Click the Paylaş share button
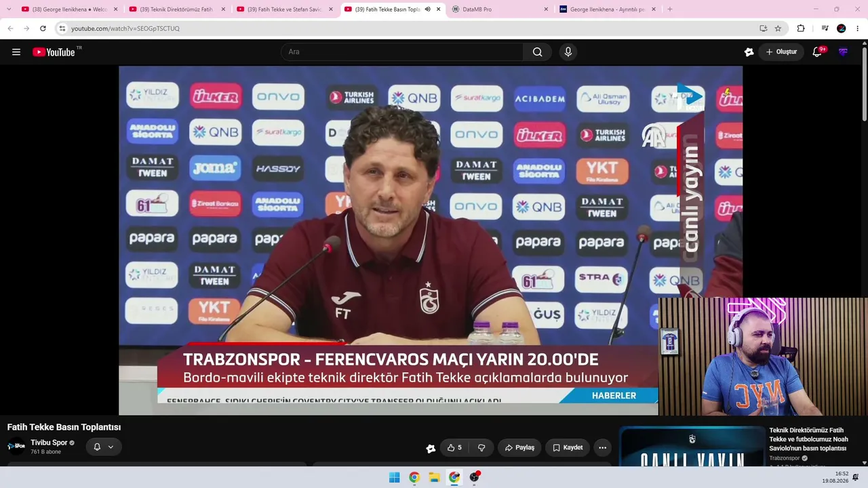The width and height of the screenshot is (868, 488). coord(519,447)
